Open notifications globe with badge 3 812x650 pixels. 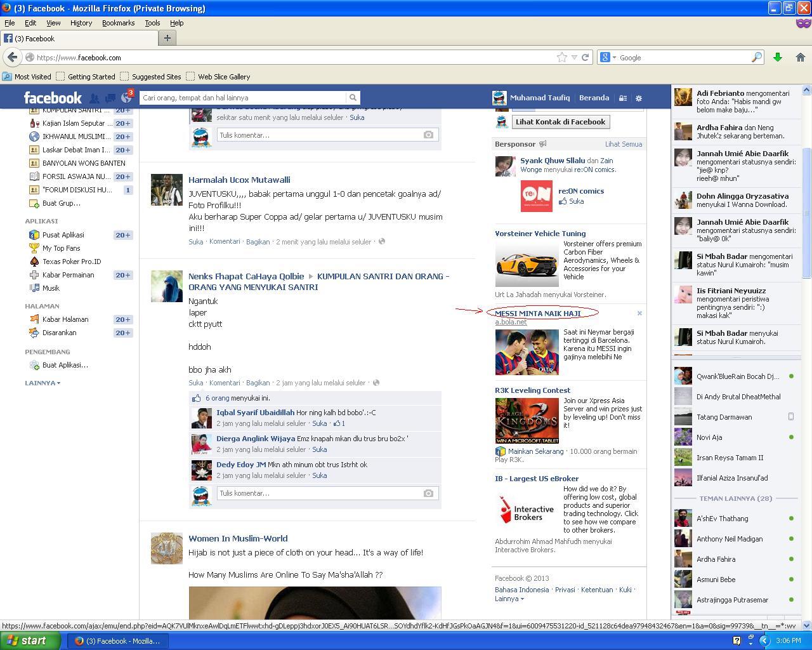pyautogui.click(x=126, y=98)
